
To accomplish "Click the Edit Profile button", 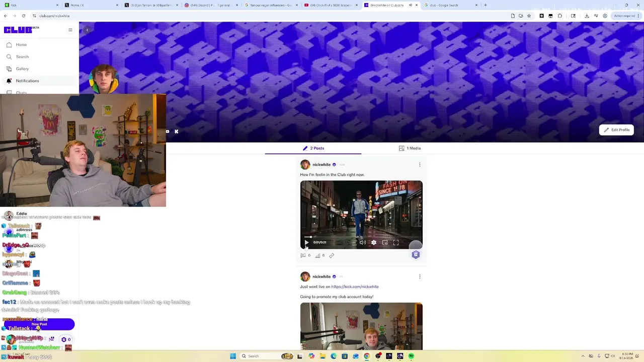I will pyautogui.click(x=616, y=130).
